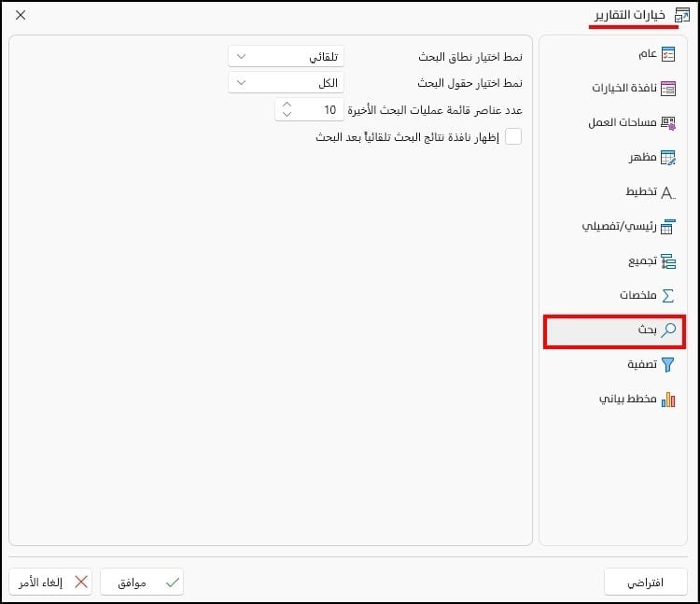
Task: Select the تخطيط sidebar label
Action: 641,192
